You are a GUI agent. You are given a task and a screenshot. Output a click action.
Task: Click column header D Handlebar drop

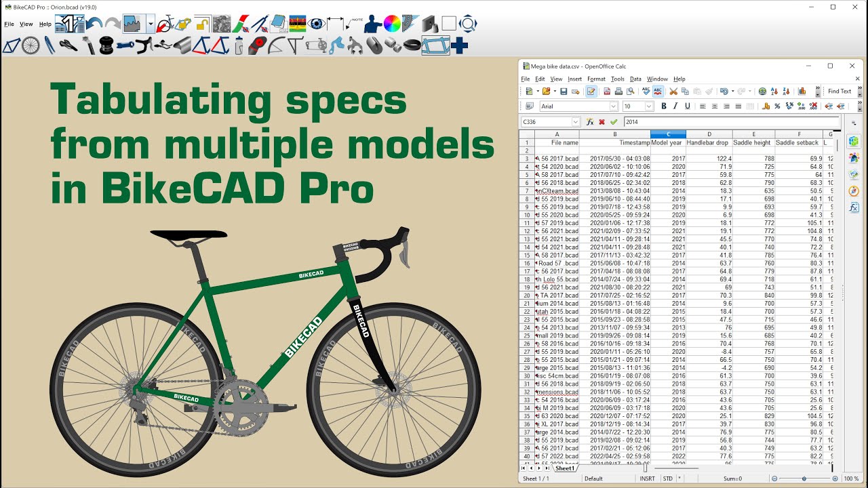point(709,134)
